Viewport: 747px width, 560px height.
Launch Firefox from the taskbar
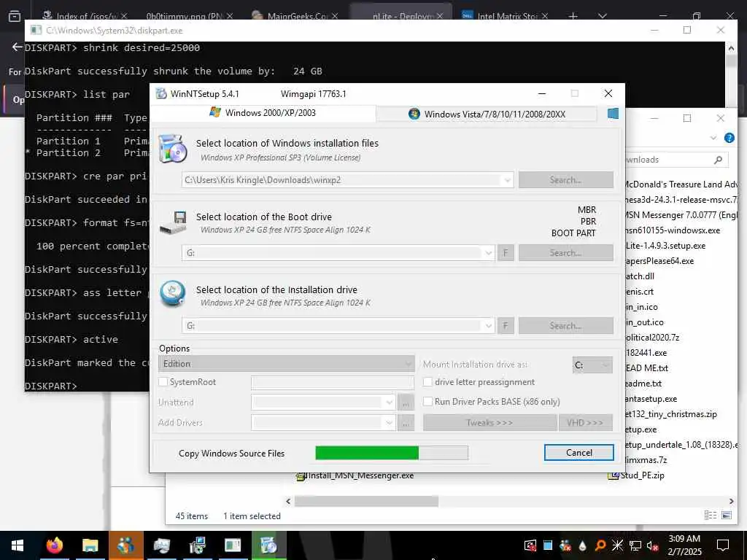[54, 545]
